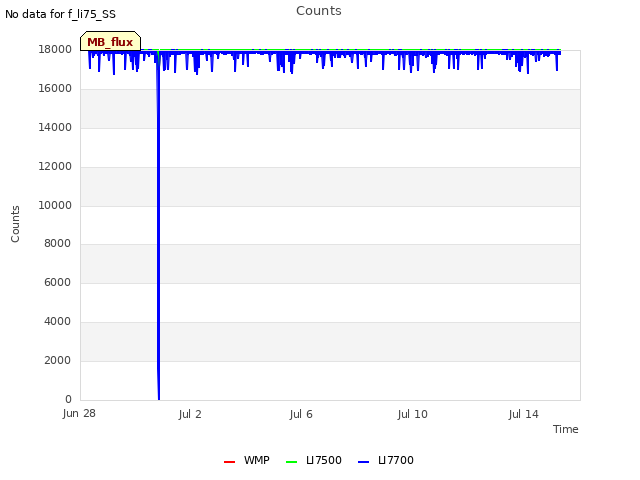Click the blue LI7700 legend swatch
This screenshot has height=480, width=640.
(363, 462)
